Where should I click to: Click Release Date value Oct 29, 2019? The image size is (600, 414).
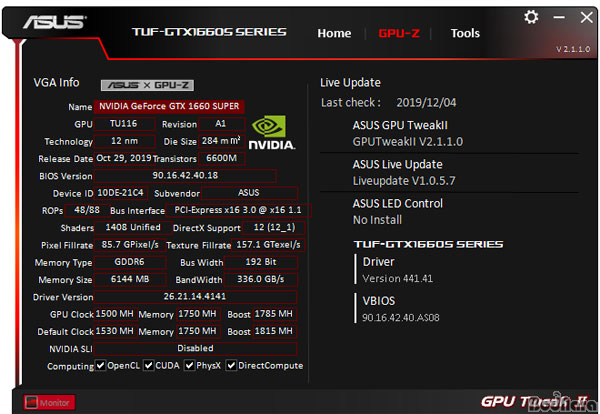[x=124, y=158]
